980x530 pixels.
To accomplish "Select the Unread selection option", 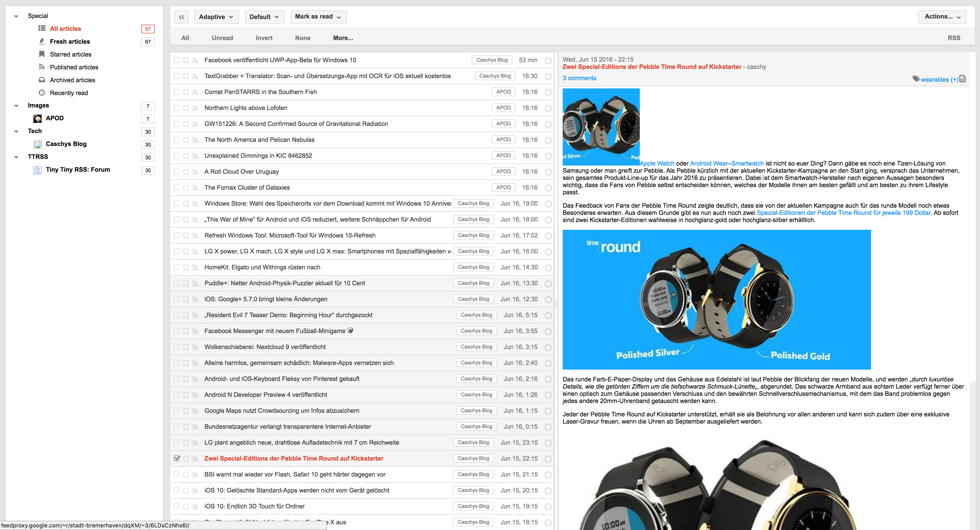I will pyautogui.click(x=222, y=38).
